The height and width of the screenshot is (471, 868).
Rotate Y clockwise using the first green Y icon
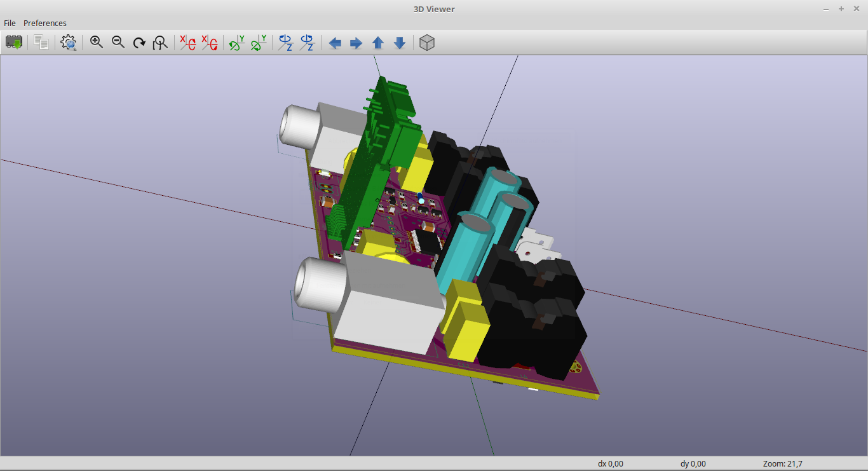pos(237,43)
